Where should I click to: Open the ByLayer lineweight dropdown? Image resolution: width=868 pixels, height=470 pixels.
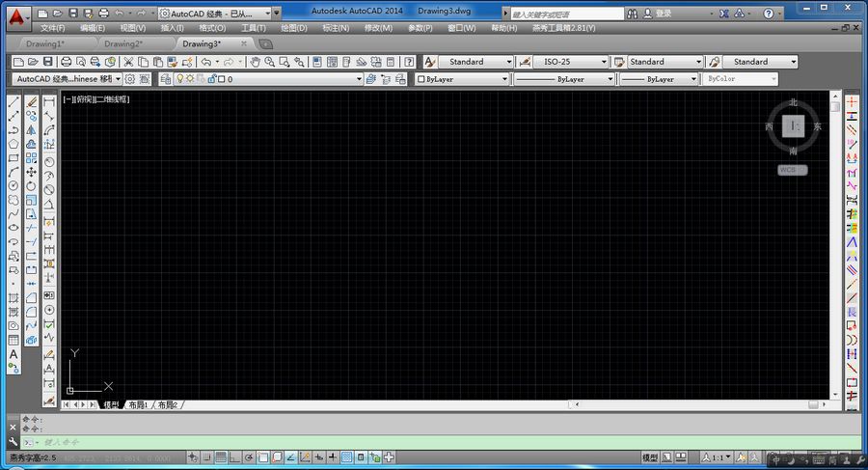coord(658,79)
